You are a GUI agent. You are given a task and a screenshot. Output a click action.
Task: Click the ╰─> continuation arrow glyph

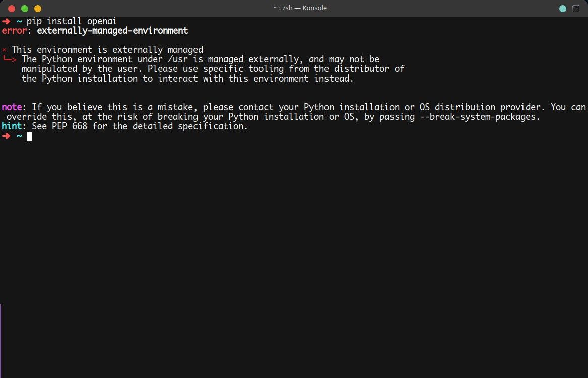(9, 59)
